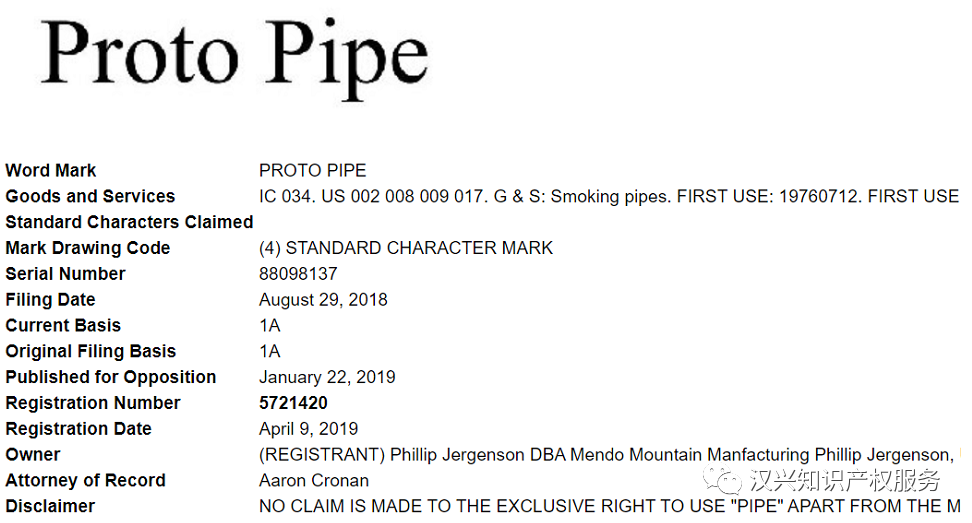Click serial number 88098137
972x523 pixels.
click(x=298, y=274)
